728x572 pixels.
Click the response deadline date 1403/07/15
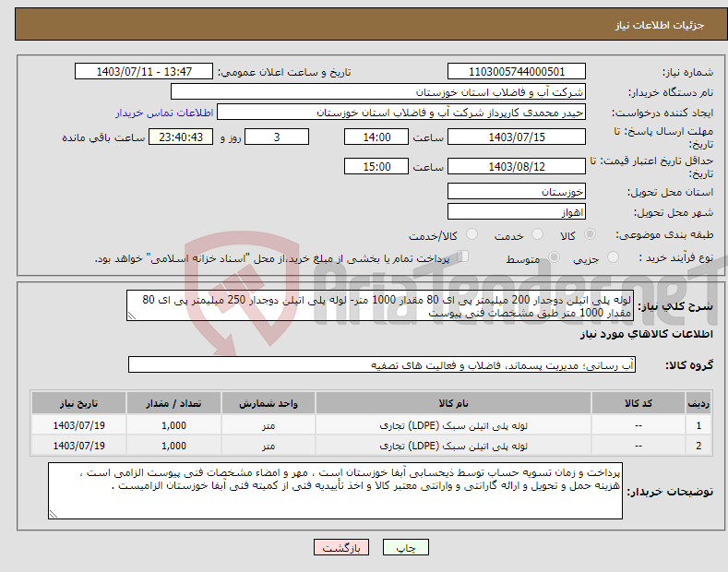click(517, 137)
